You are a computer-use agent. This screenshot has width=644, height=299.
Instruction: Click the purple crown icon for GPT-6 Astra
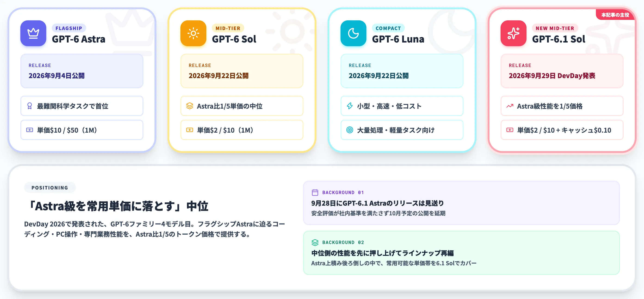[x=33, y=33]
